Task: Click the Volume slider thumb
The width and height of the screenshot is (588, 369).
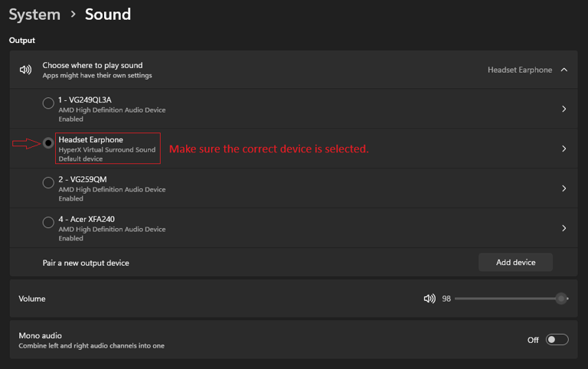Action: 561,299
